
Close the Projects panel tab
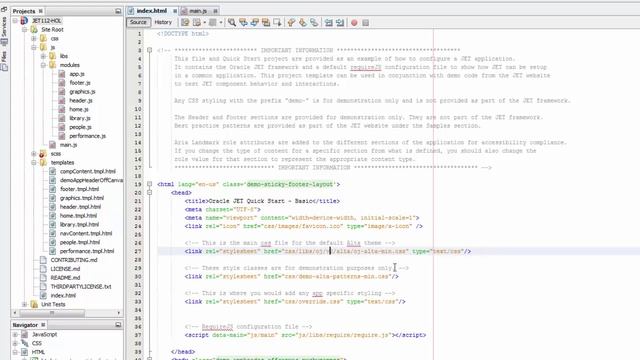coord(40,11)
